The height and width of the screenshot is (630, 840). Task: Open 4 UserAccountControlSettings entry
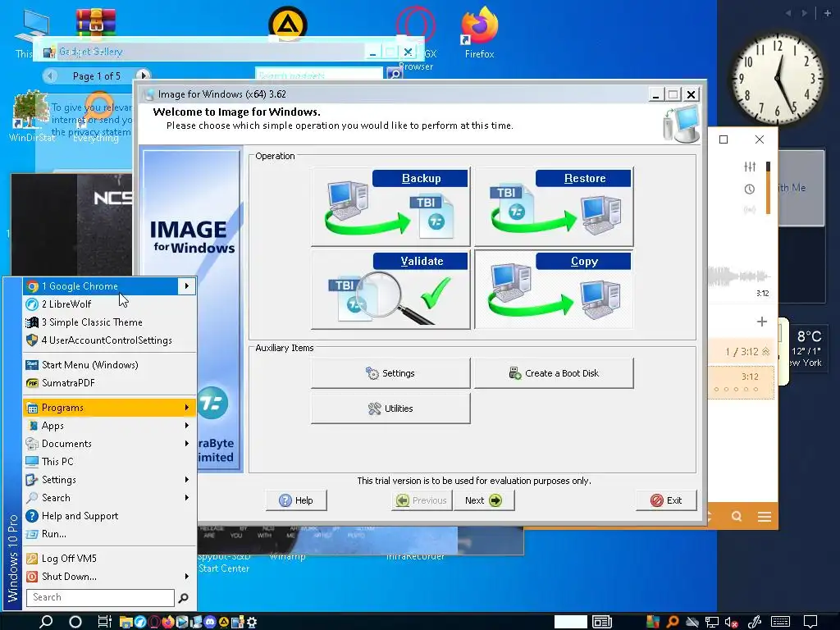(109, 340)
